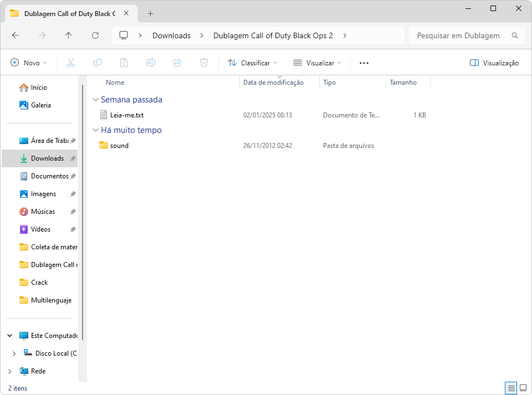Toggle the Visualização preview pane
Viewport: 532px width, 395px height.
pos(494,63)
